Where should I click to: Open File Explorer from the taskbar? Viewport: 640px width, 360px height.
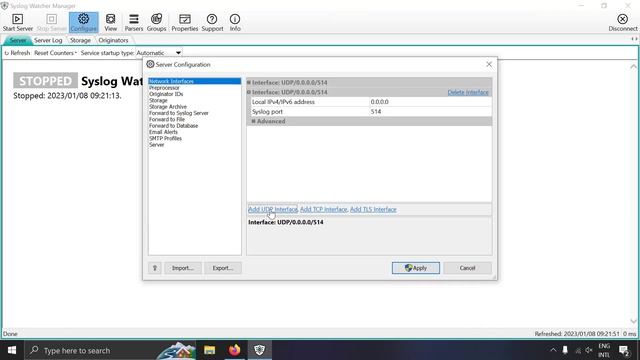click(x=209, y=350)
